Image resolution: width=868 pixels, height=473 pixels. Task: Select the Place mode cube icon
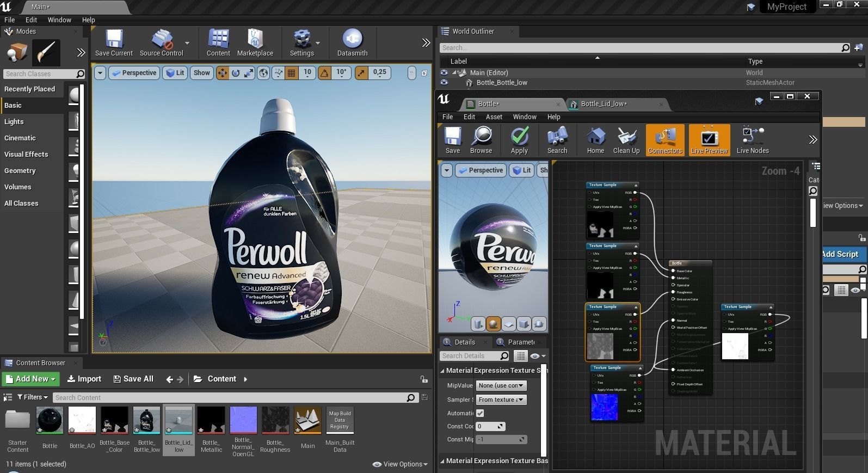coord(17,53)
